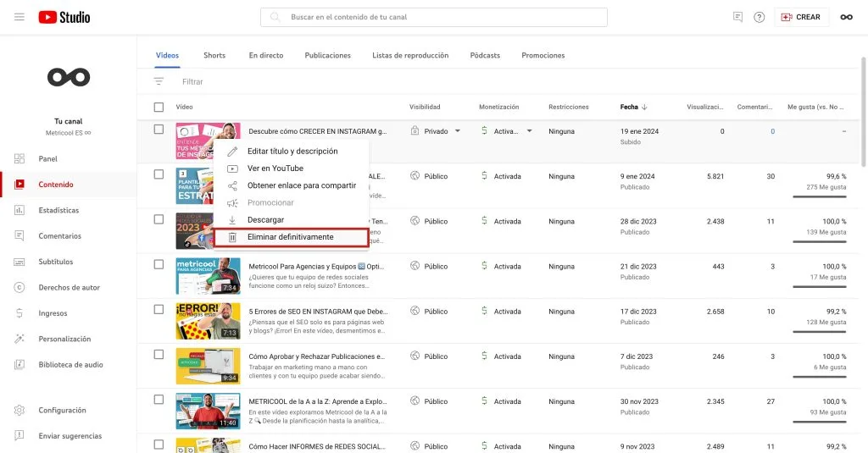Open the Privado visibility dropdown arrow
868x453 pixels.
pyautogui.click(x=457, y=131)
